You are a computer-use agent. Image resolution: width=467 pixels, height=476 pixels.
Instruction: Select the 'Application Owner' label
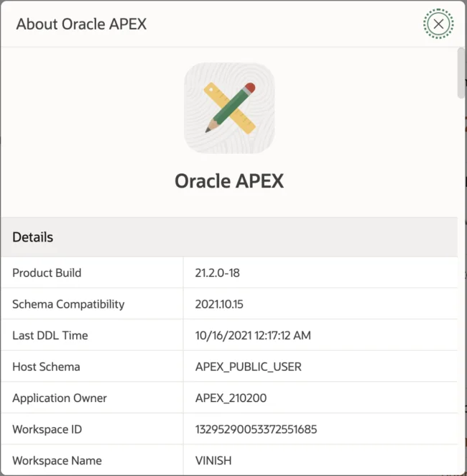60,398
